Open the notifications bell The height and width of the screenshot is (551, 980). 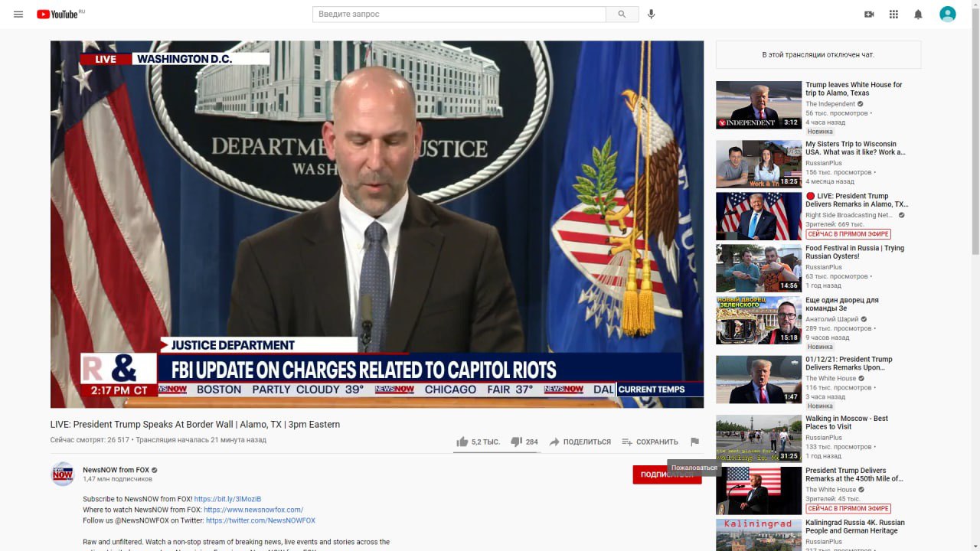point(918,15)
